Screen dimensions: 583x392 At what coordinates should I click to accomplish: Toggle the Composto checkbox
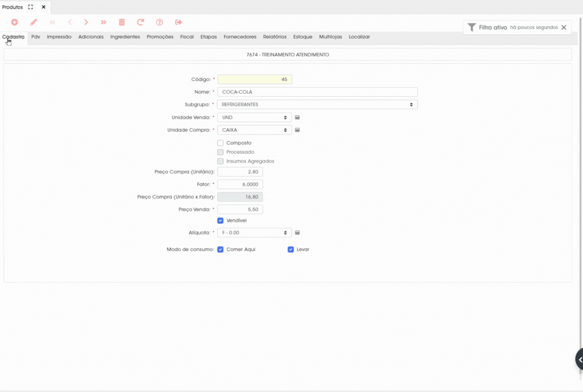pyautogui.click(x=221, y=143)
